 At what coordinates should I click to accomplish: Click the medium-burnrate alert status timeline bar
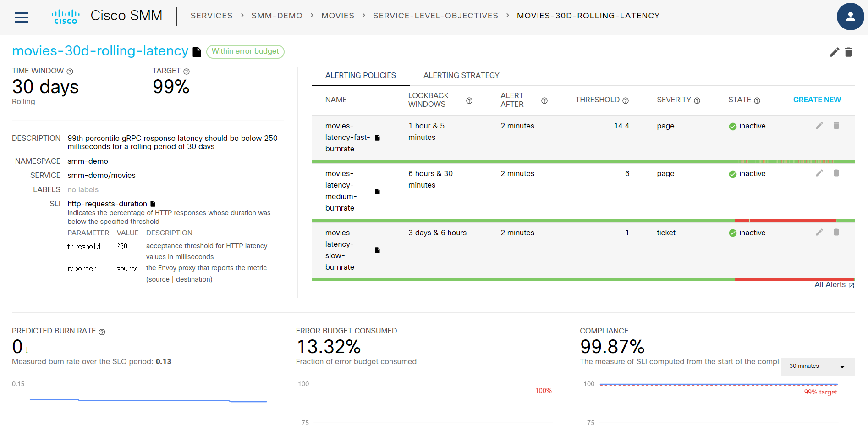tap(583, 221)
